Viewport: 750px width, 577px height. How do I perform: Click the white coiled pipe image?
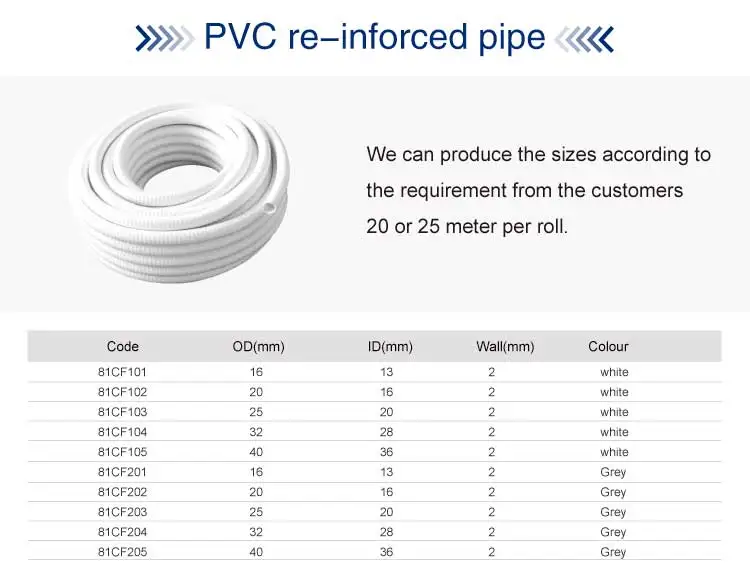(179, 193)
